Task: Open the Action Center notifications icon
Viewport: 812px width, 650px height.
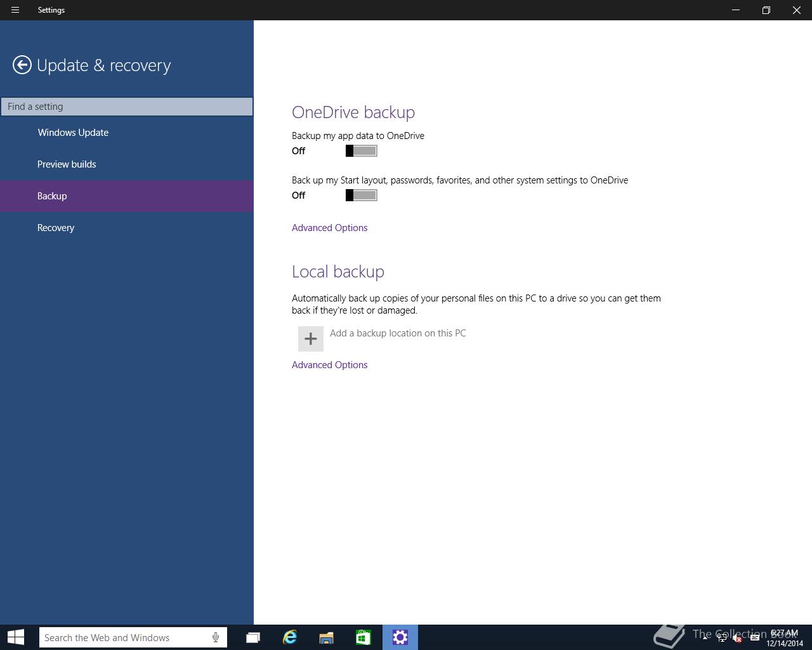Action: tap(755, 637)
